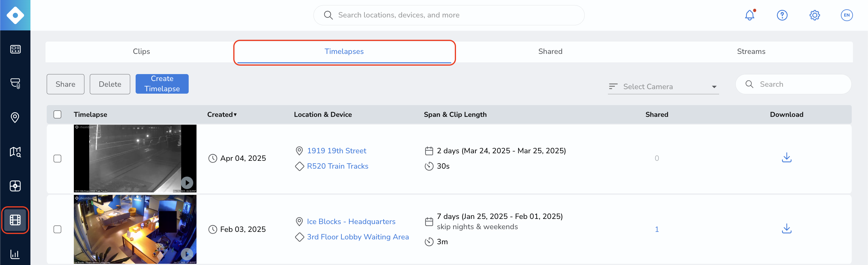This screenshot has height=265, width=868.
Task: Click the Create Timelapse button
Action: (x=162, y=84)
